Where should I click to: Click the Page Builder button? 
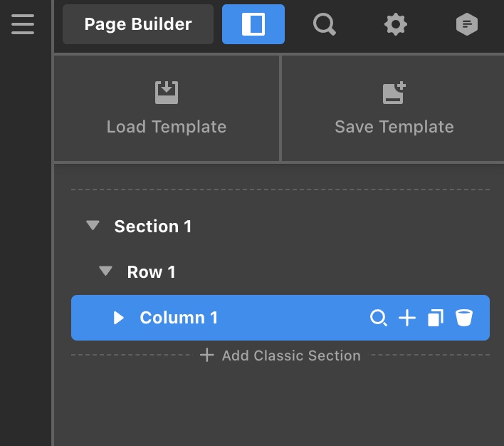pyautogui.click(x=137, y=24)
